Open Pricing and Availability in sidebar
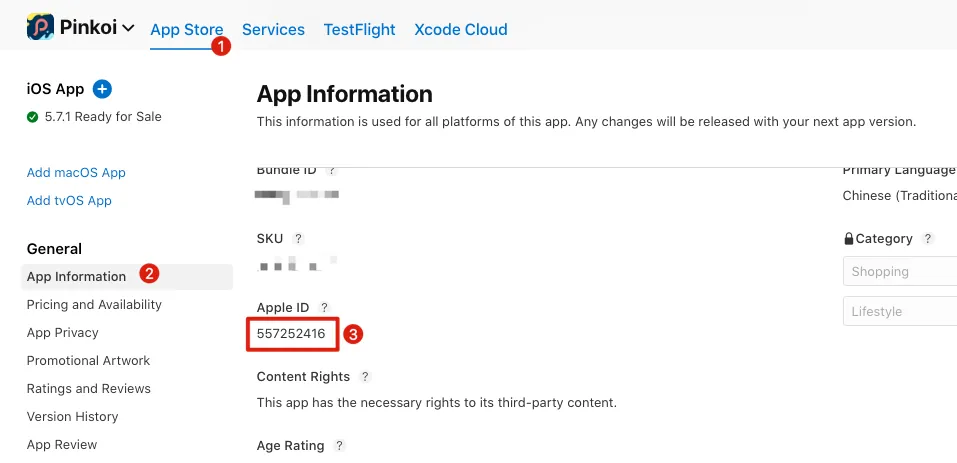Viewport: 957px width, 463px height. pyautogui.click(x=94, y=304)
